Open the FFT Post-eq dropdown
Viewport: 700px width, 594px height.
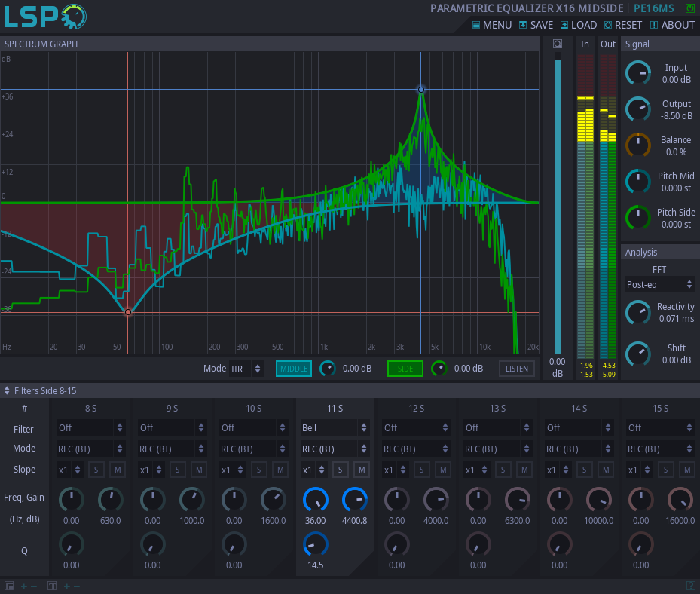click(x=660, y=284)
